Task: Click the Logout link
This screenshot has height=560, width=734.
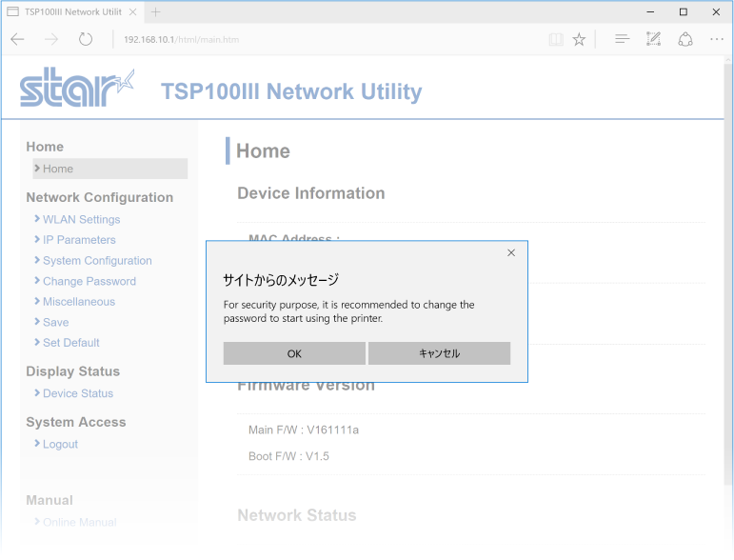Action: 60,444
